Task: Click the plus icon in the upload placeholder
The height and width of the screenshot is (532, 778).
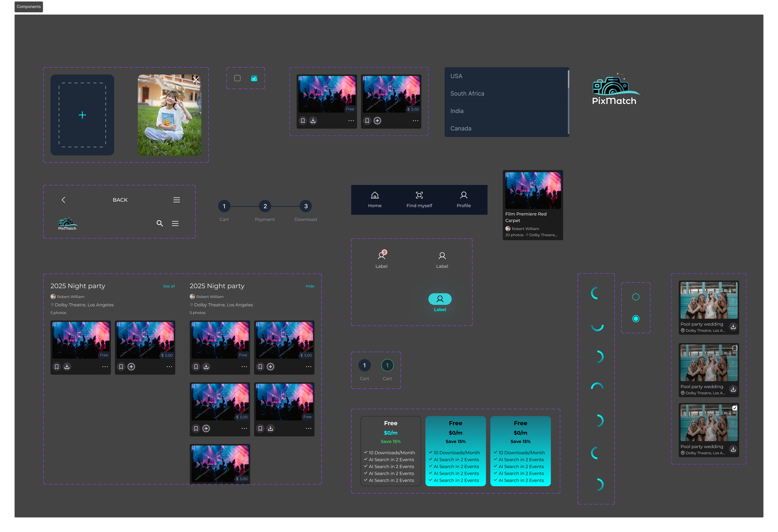Action: pyautogui.click(x=82, y=115)
